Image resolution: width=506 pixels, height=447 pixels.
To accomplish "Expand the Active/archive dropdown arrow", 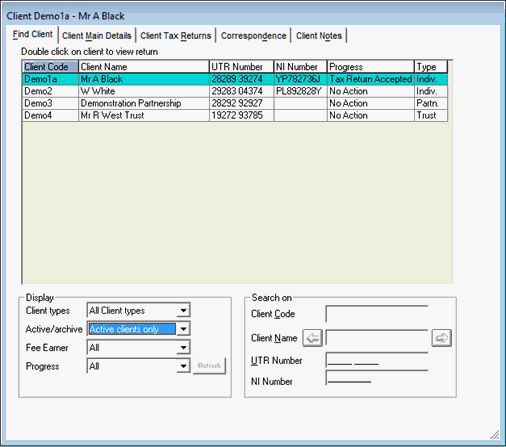I will point(183,329).
